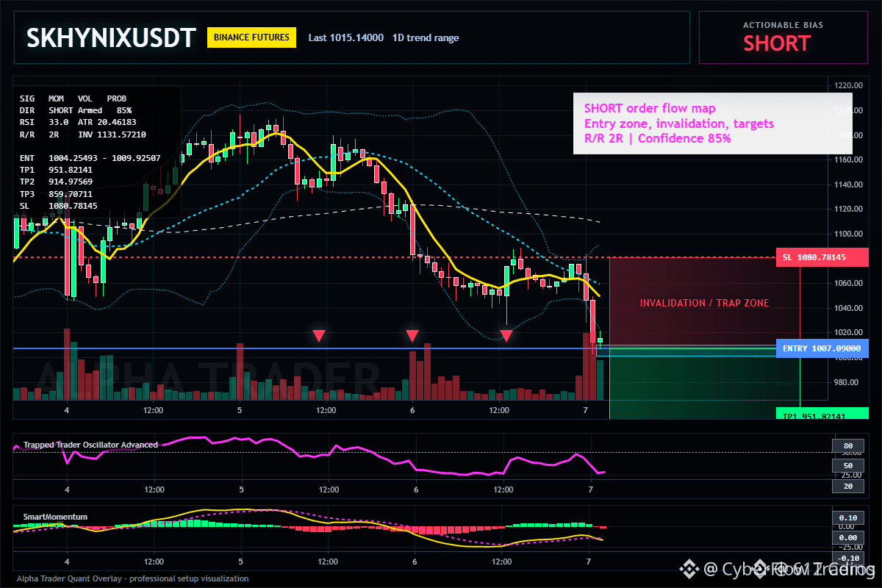The height and width of the screenshot is (588, 882).
Task: Click the SmartMomentum 0.10 axis label
Action: tap(847, 517)
